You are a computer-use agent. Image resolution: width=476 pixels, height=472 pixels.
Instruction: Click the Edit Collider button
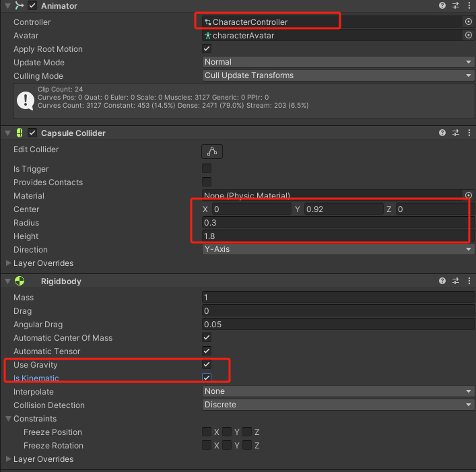212,151
